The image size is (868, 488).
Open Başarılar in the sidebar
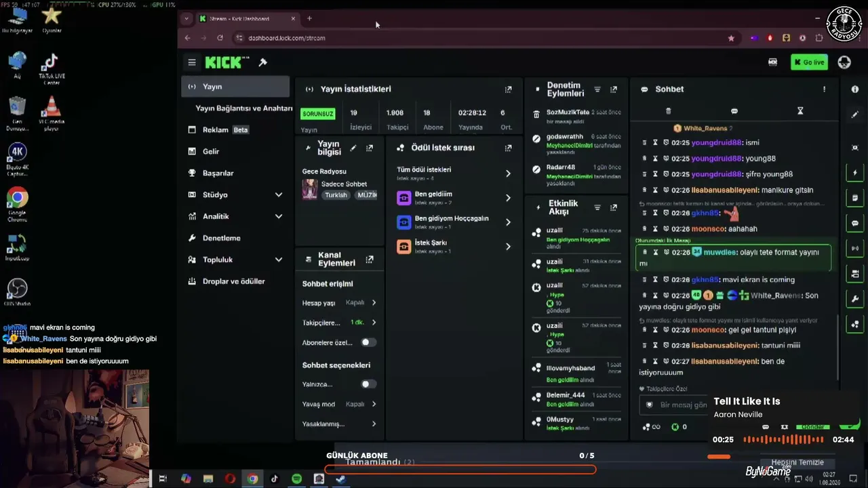coord(235,173)
